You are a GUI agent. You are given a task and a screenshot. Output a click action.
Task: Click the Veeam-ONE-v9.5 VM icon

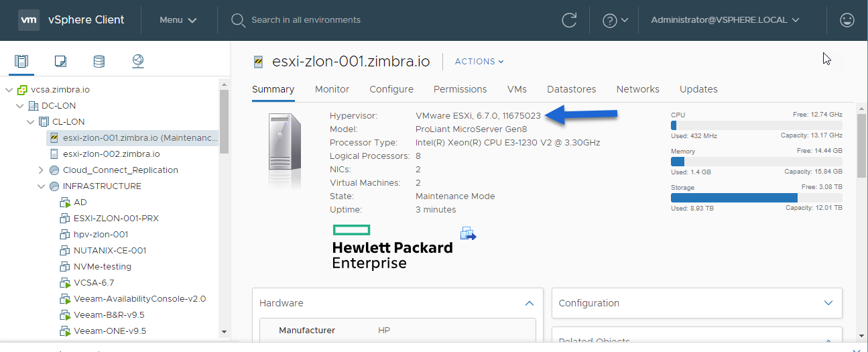pyautogui.click(x=65, y=331)
